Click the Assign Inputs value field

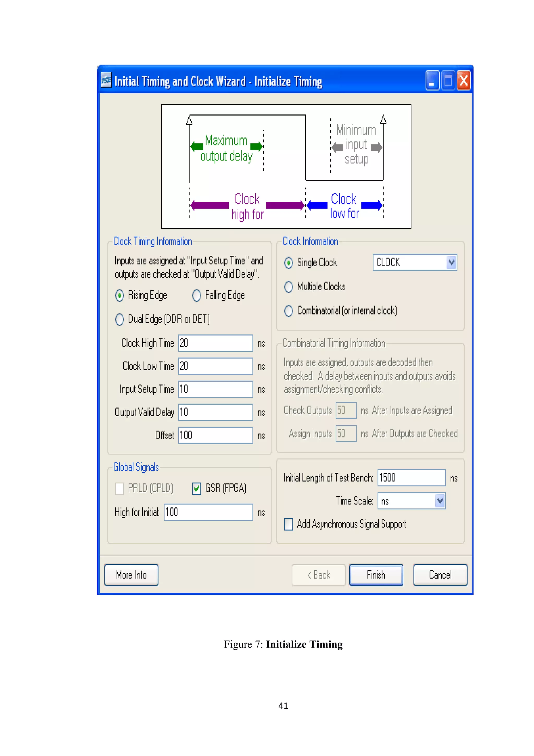pos(346,433)
